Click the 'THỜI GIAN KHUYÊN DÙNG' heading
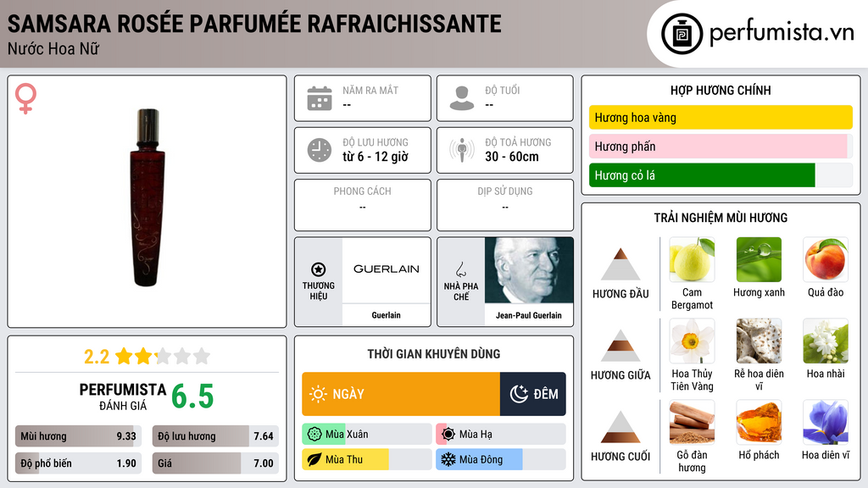This screenshot has height=488, width=868. [x=434, y=354]
